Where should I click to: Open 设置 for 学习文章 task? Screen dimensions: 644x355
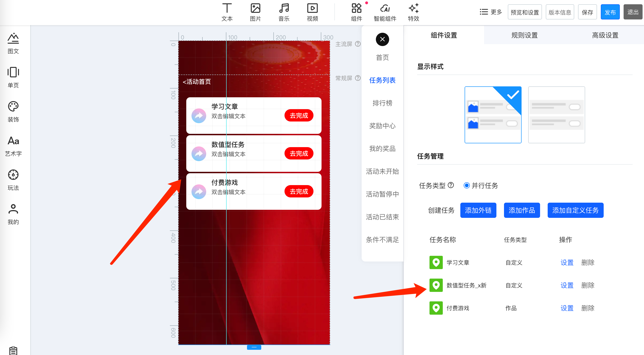[567, 262]
